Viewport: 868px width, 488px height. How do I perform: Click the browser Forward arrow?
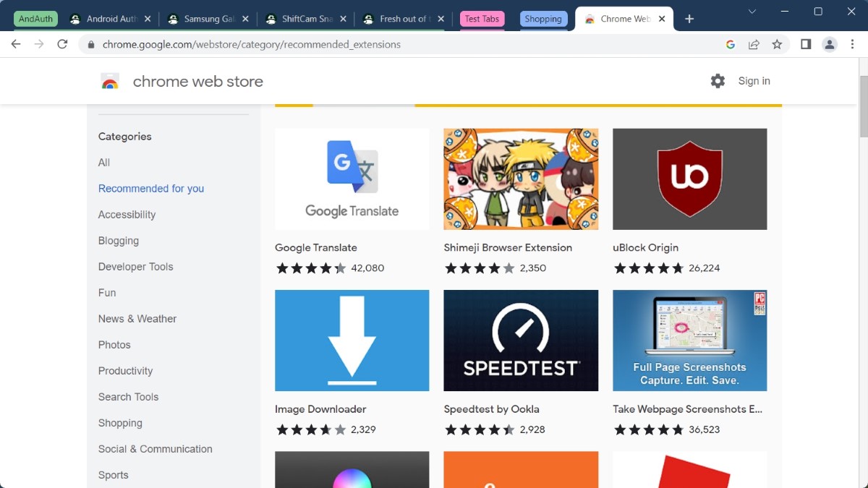pos(39,44)
